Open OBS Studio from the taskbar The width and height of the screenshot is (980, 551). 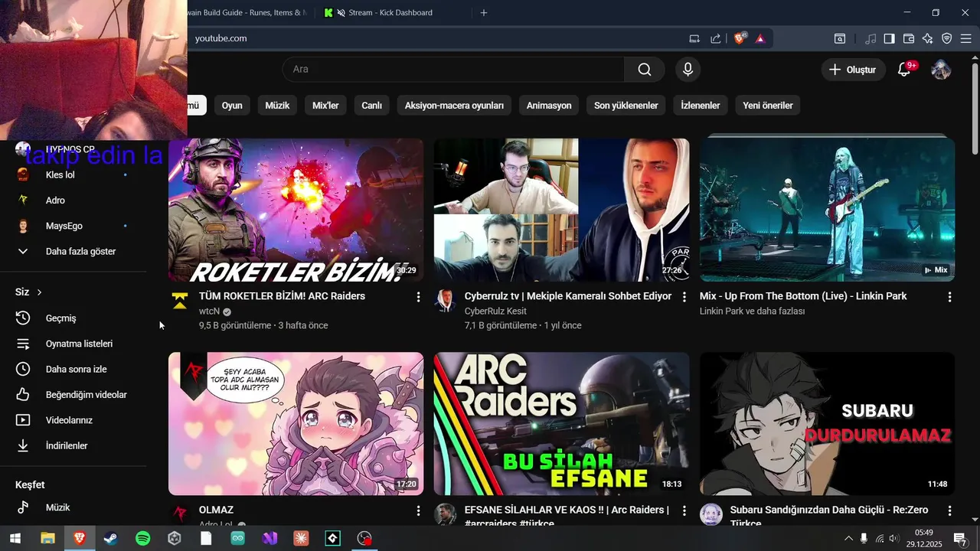(x=364, y=538)
